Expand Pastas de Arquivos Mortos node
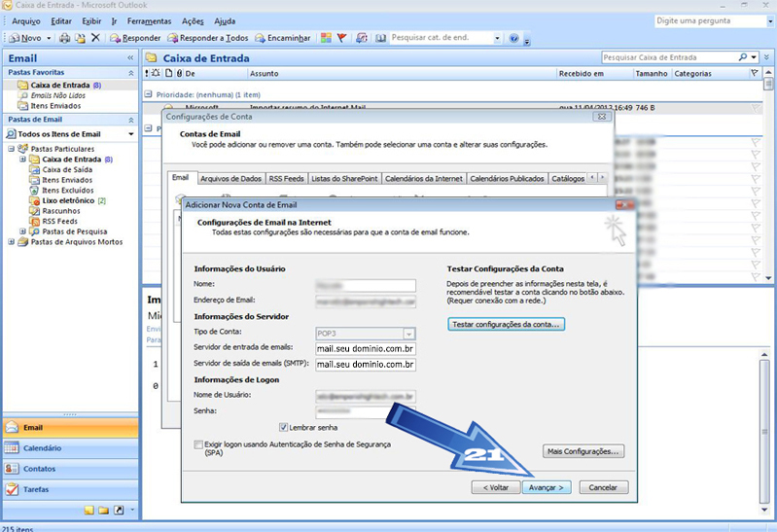This screenshot has width=777, height=532. click(11, 242)
